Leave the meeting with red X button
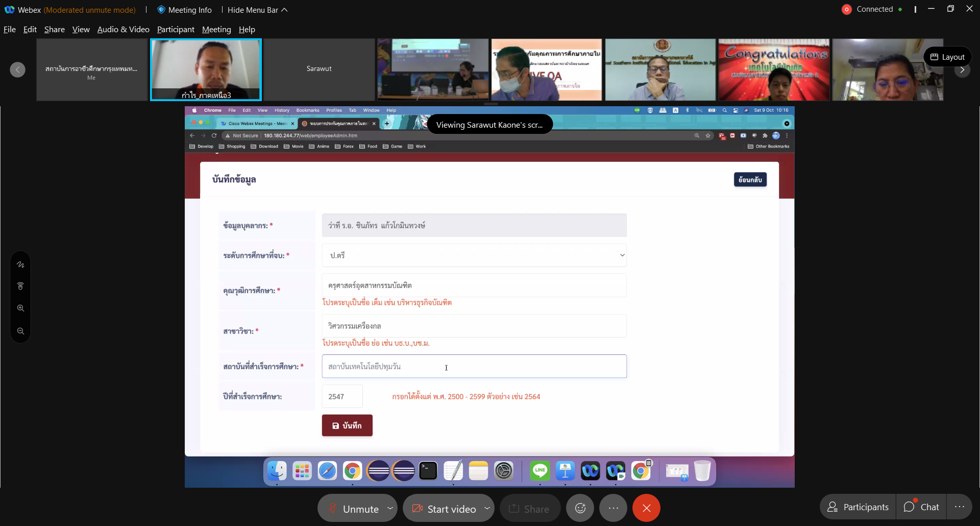Screen dimensions: 980x526 (646, 508)
